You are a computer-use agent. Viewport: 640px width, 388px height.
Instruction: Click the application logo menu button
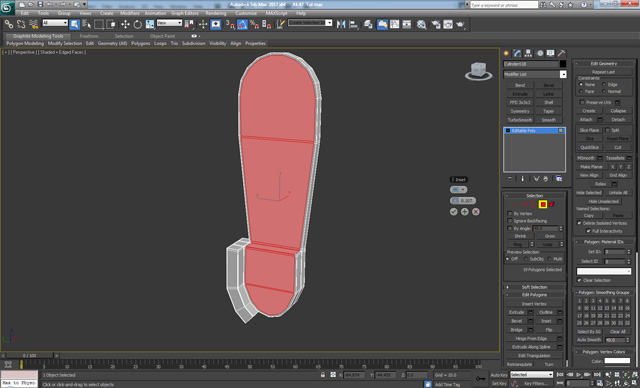(7, 7)
